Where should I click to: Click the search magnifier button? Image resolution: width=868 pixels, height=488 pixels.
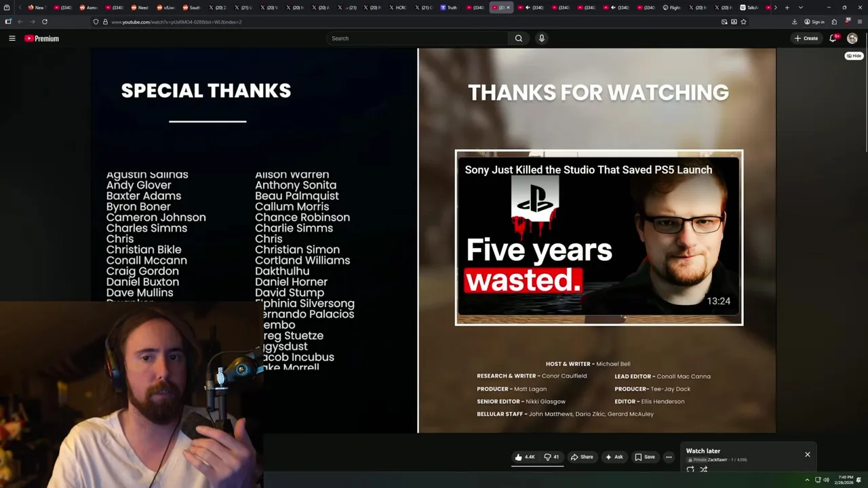click(x=519, y=39)
